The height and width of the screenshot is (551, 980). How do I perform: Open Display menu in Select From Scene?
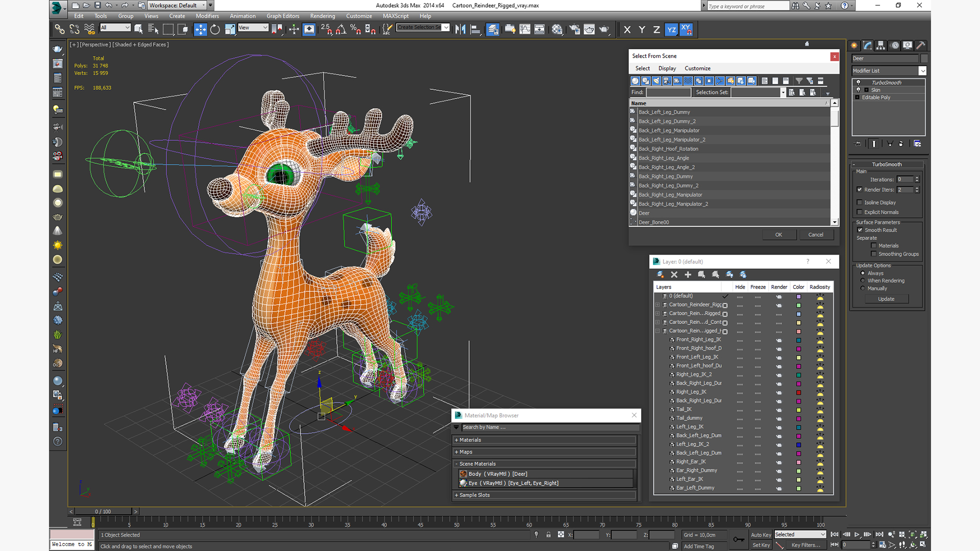667,68
